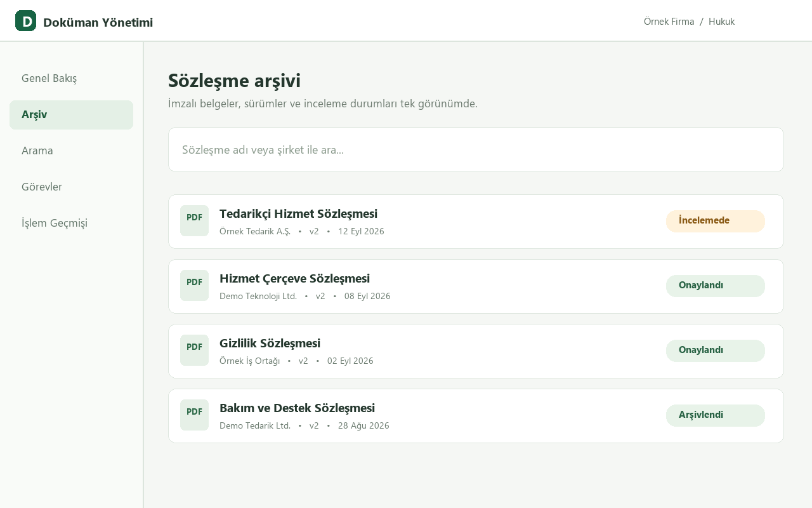Screen dimensions: 812x508
Task: Click the İncelemede status badge
Action: coord(716,221)
